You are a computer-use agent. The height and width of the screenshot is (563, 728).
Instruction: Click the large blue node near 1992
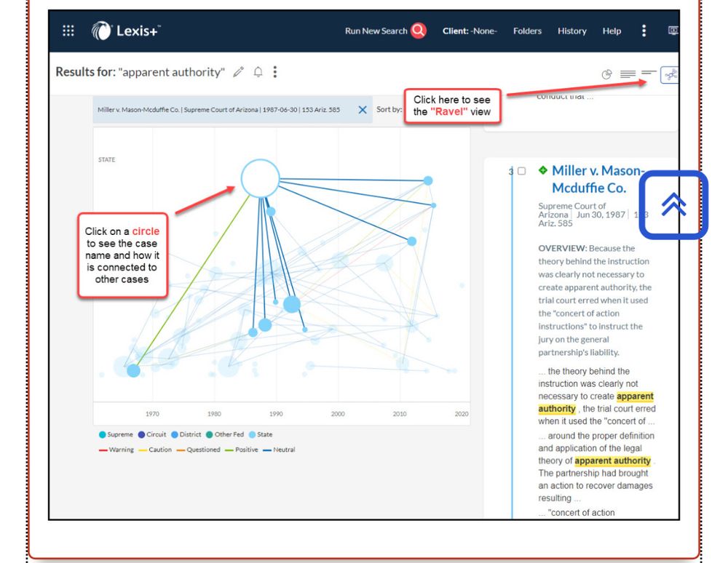click(x=292, y=304)
